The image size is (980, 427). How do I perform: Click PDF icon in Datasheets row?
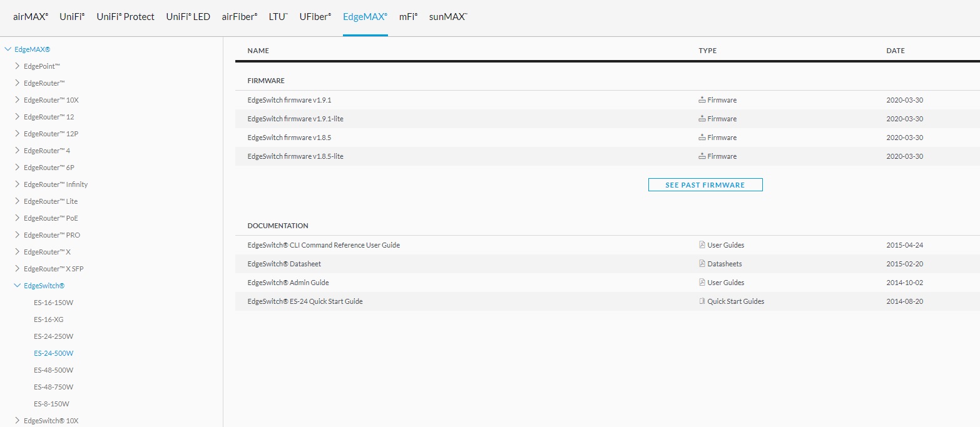pyautogui.click(x=702, y=264)
